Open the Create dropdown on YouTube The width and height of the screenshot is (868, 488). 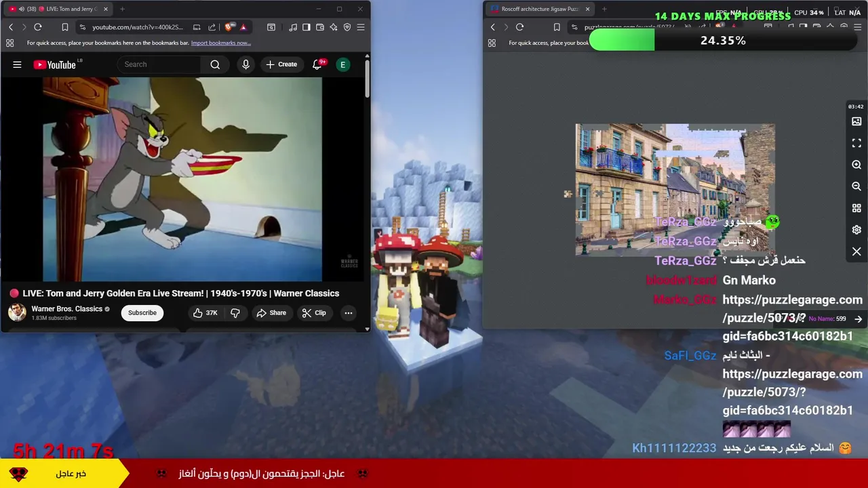281,64
